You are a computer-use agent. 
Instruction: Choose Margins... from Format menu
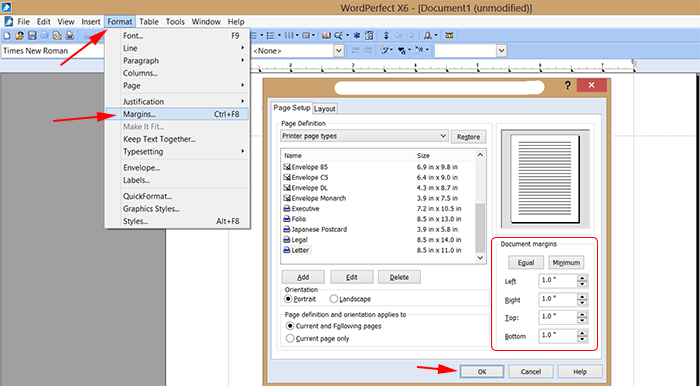(x=177, y=114)
